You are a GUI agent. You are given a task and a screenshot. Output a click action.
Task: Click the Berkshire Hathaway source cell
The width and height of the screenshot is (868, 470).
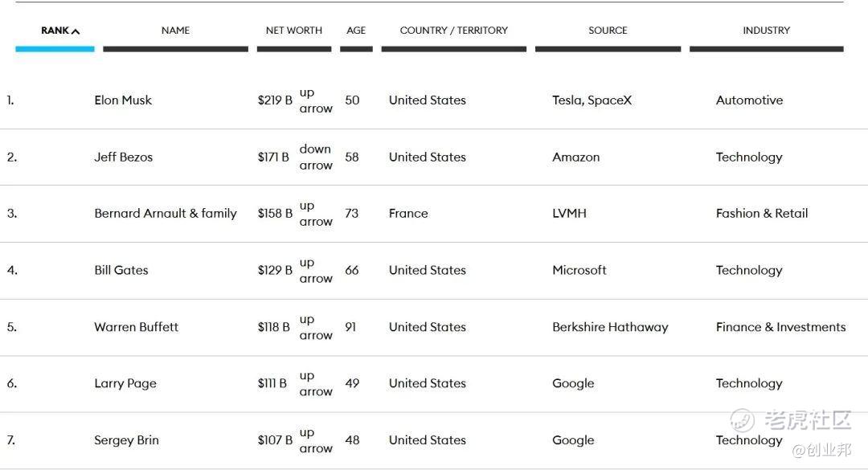click(610, 327)
